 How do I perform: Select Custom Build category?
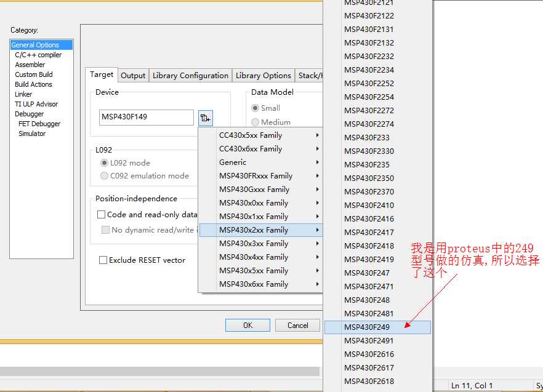34,74
